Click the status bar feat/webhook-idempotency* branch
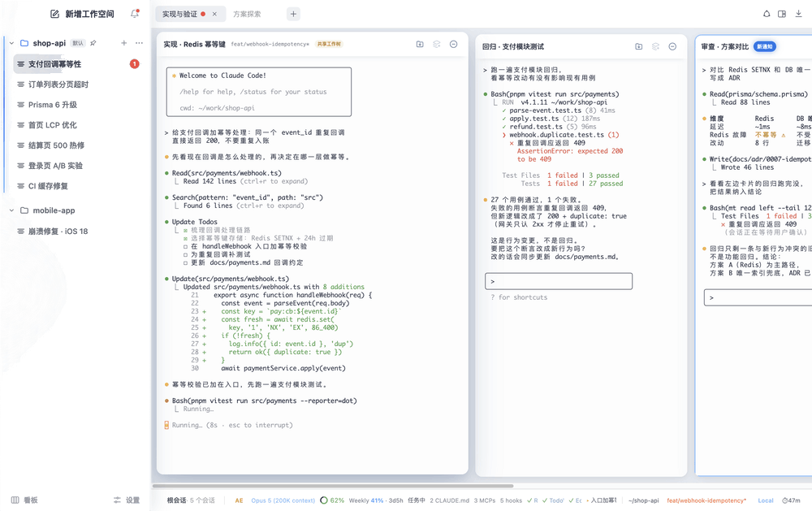The width and height of the screenshot is (812, 511). 706,500
